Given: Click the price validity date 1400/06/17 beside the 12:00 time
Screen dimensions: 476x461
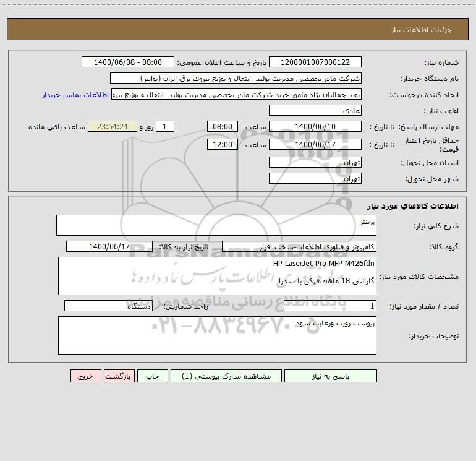Looking at the screenshot, I should point(315,144).
